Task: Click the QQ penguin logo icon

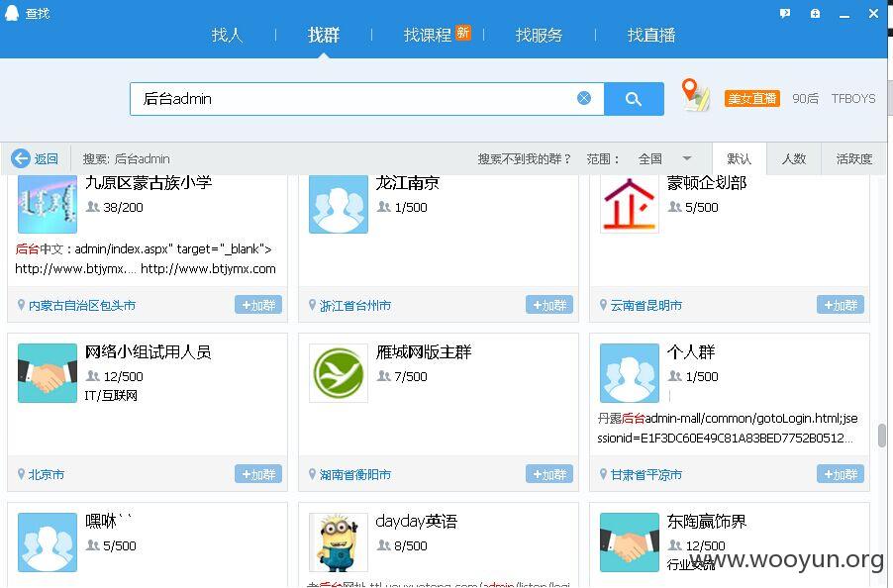Action: (x=12, y=13)
